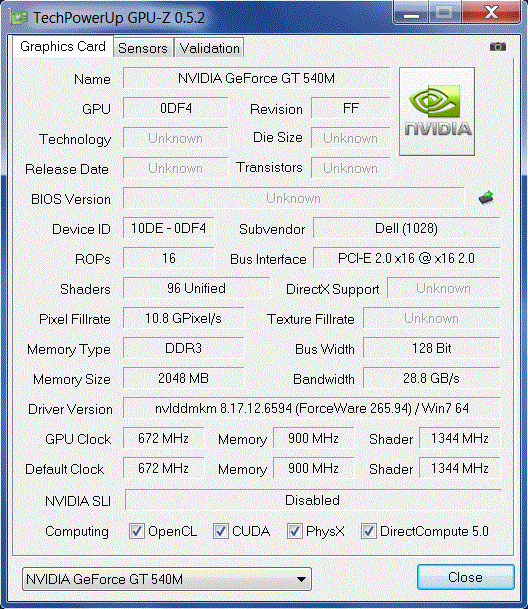Click the Device ID field 10DE - 0DF4
This screenshot has height=609, width=528.
pos(168,228)
